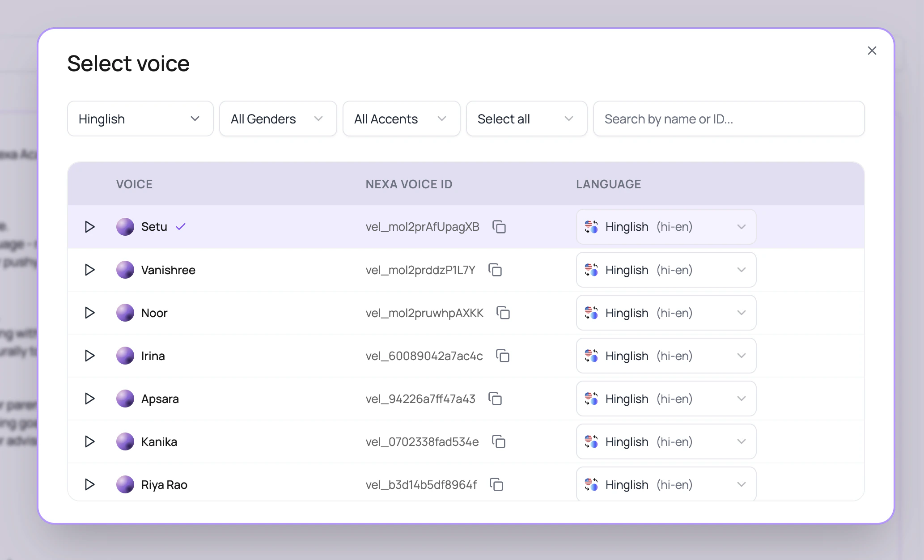Play preview of Vanishree voice
The width and height of the screenshot is (924, 560).
tap(89, 270)
